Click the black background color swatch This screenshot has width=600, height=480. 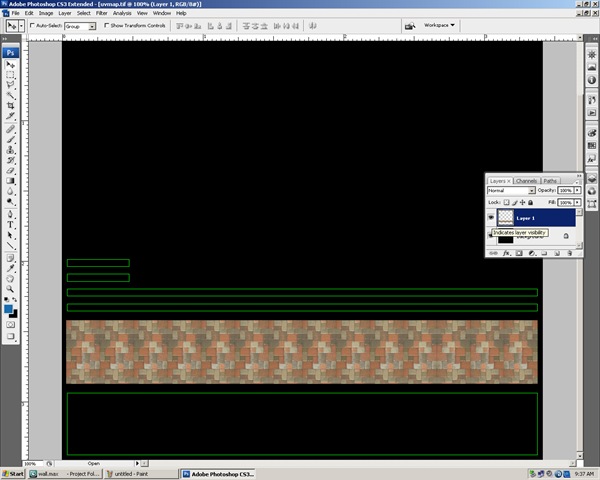[15, 315]
